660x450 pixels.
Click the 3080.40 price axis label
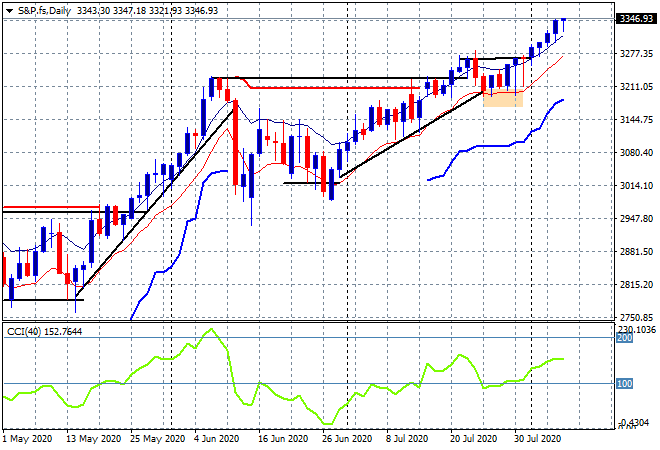pyautogui.click(x=636, y=152)
